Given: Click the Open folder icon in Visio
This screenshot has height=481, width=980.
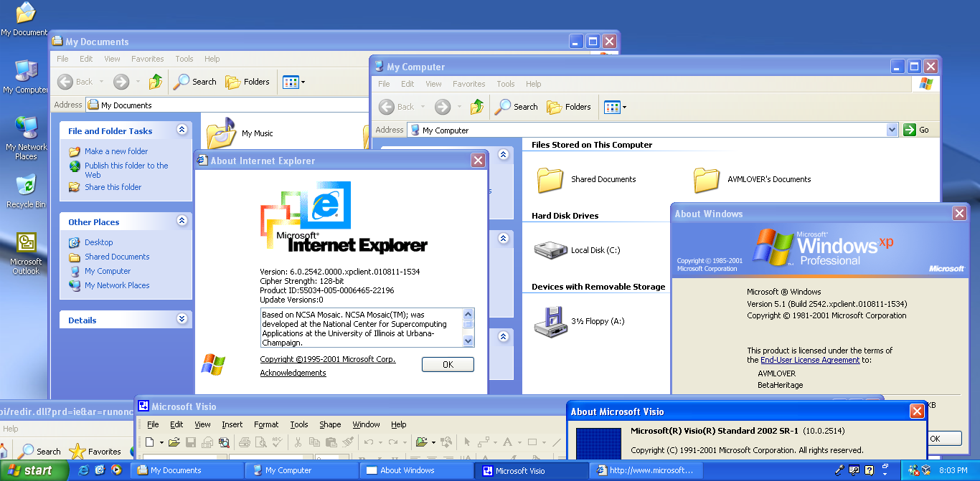Looking at the screenshot, I should point(174,442).
